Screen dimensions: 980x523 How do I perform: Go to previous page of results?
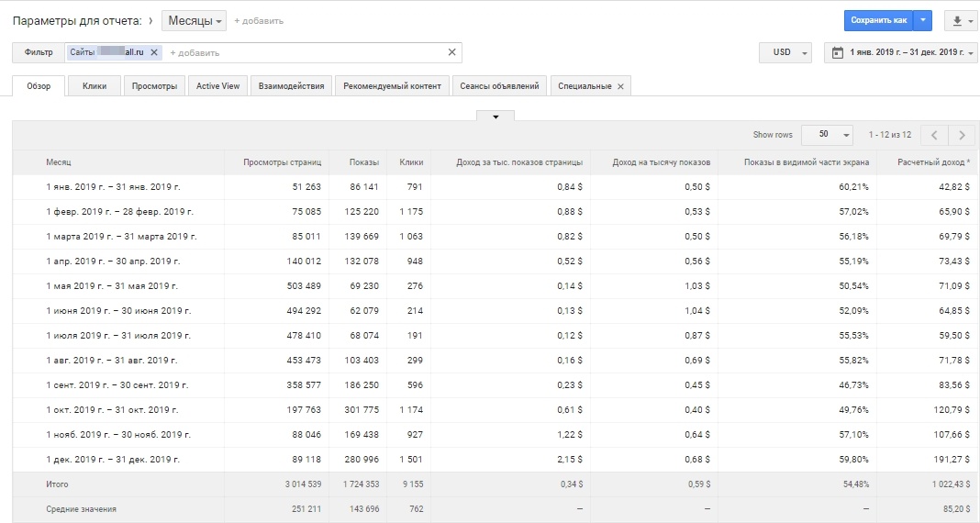(x=934, y=135)
